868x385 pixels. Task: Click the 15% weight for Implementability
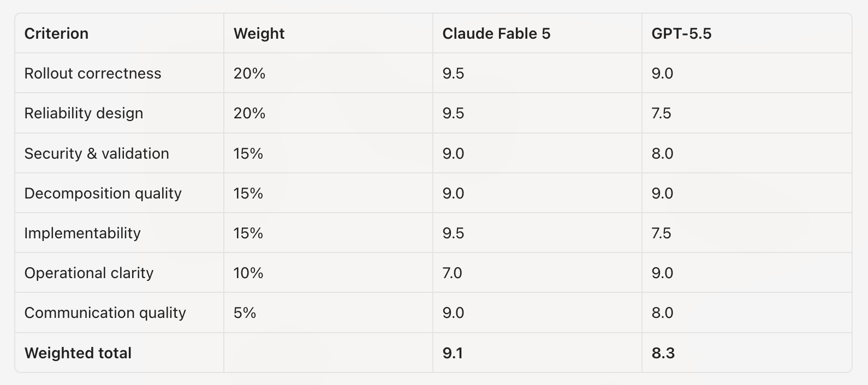[248, 233]
